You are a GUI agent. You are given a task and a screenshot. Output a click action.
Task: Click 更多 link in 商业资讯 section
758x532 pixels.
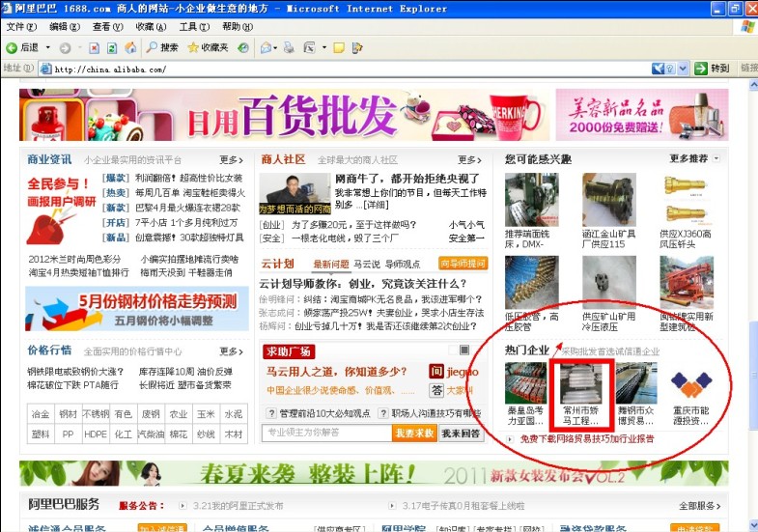(232, 160)
